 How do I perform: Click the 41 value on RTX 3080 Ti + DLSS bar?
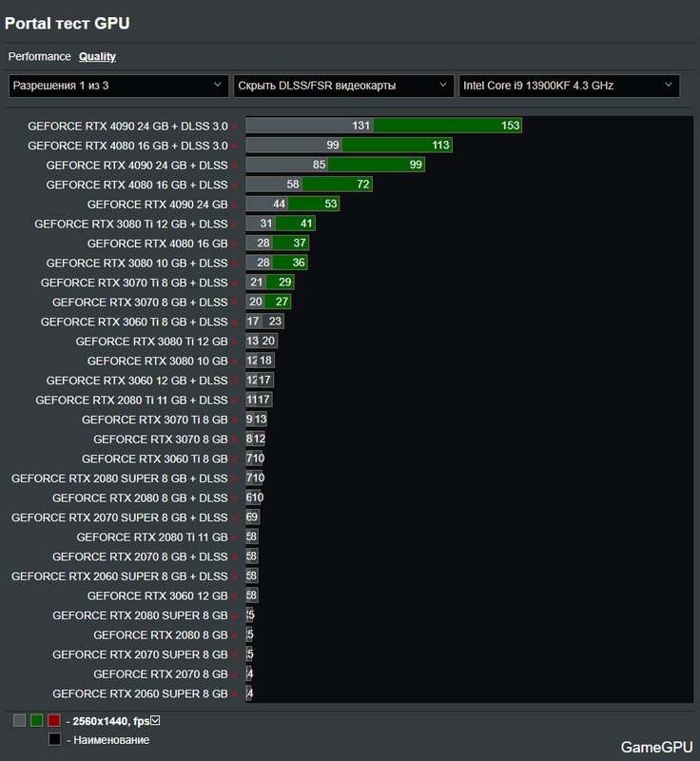(306, 224)
